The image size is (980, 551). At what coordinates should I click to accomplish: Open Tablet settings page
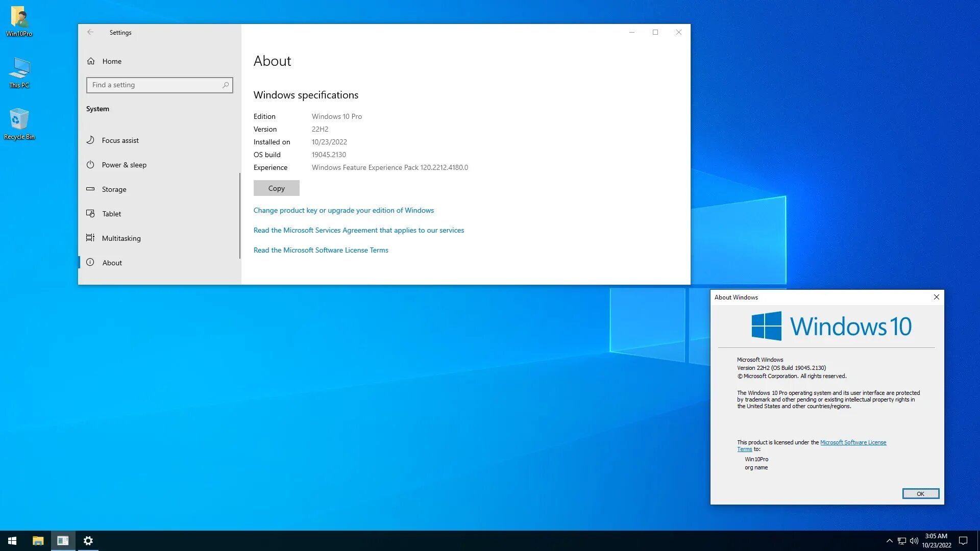click(x=111, y=214)
